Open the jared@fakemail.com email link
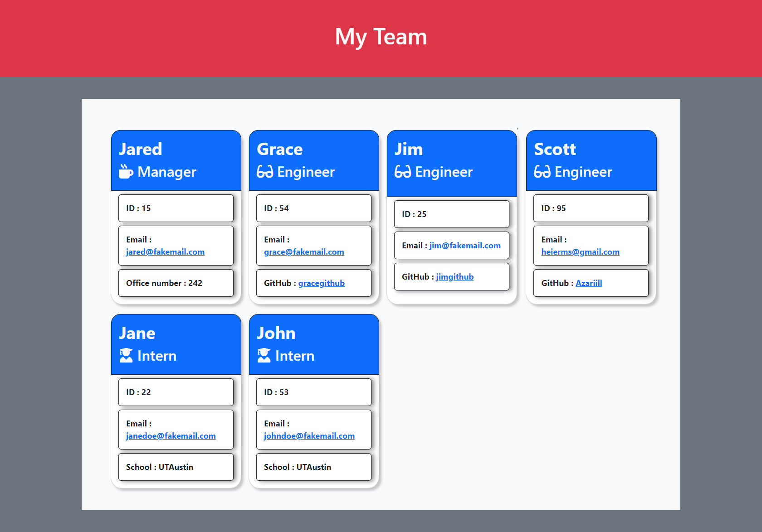 click(x=165, y=252)
